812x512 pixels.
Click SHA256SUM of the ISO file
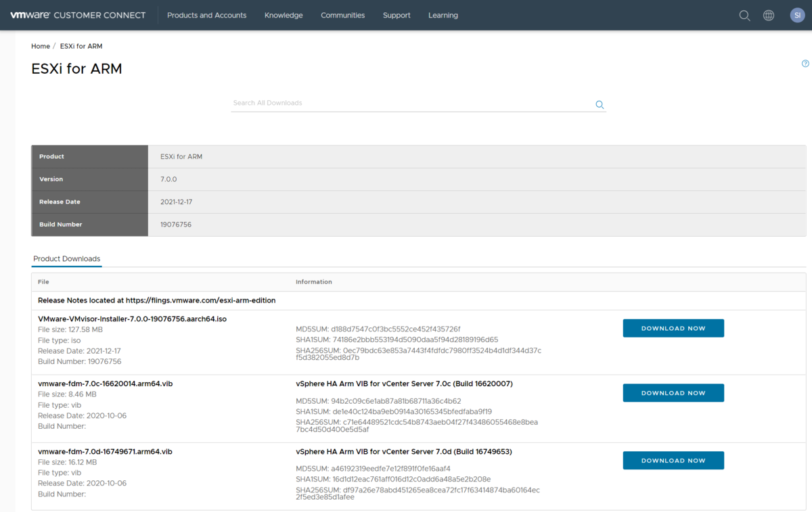coord(418,354)
